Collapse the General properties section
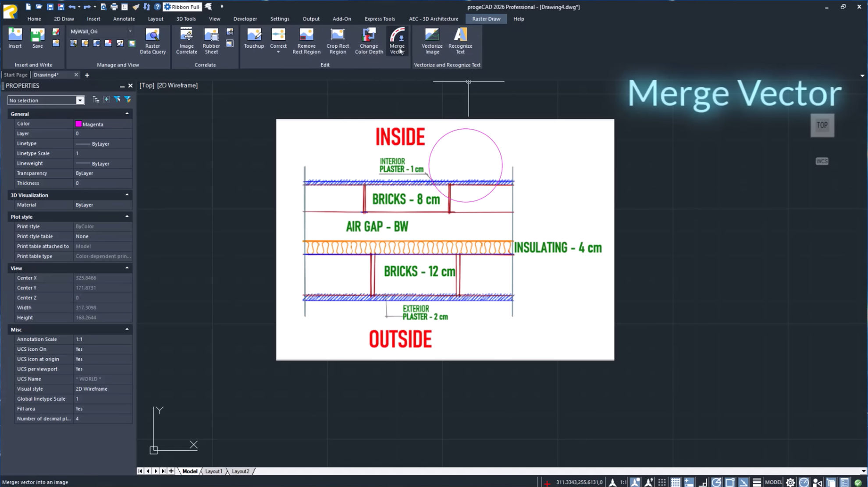Image resolution: width=868 pixels, height=487 pixels. click(127, 113)
